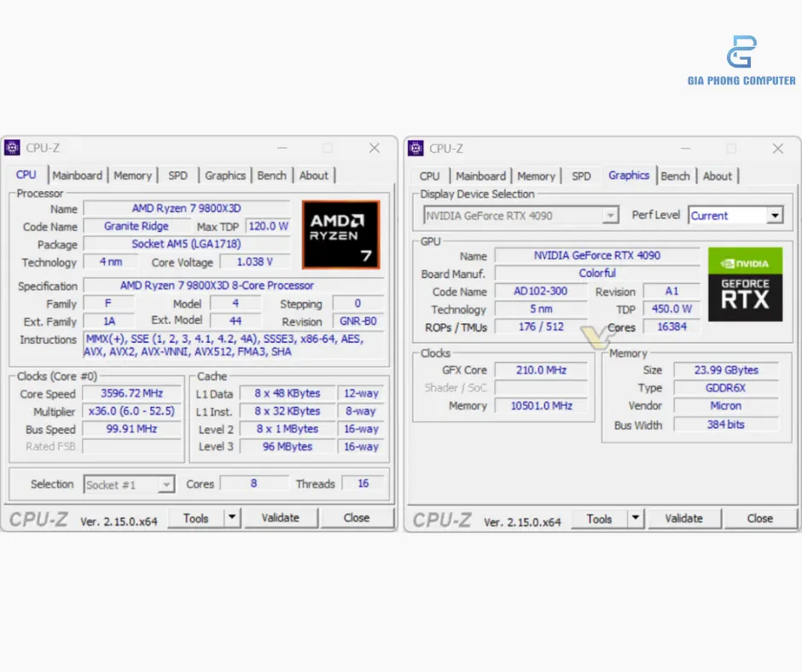Expand the Perf Level Current dropdown
Screen dimensions: 802x672
774,216
